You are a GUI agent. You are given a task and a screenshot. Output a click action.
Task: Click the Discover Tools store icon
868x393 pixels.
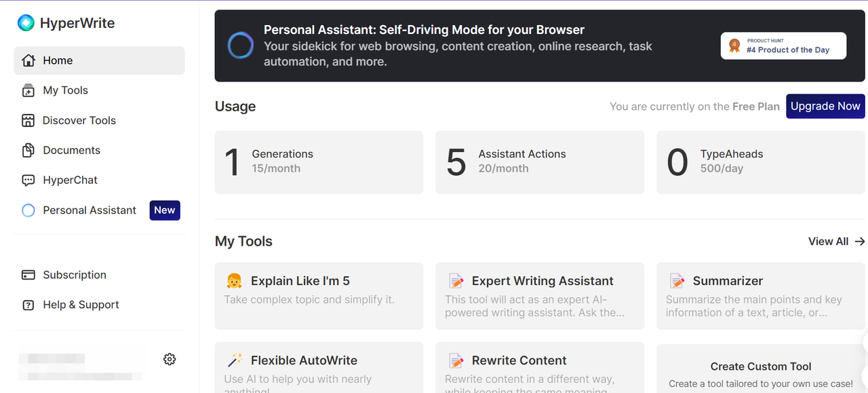click(x=28, y=120)
